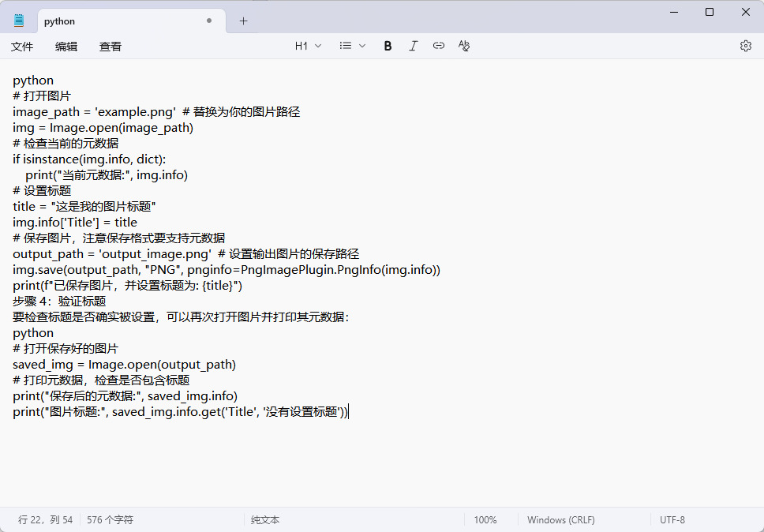Click the line saved_img = Image.open(output_path)

tap(124, 365)
